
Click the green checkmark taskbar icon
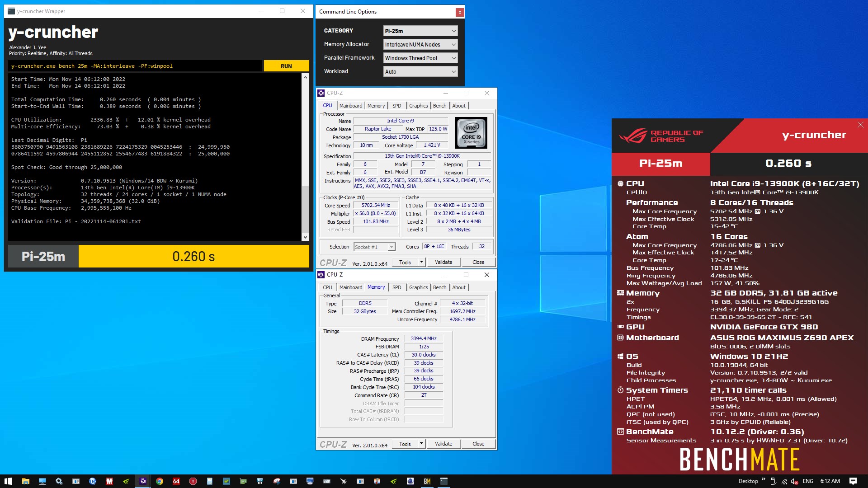[226, 481]
